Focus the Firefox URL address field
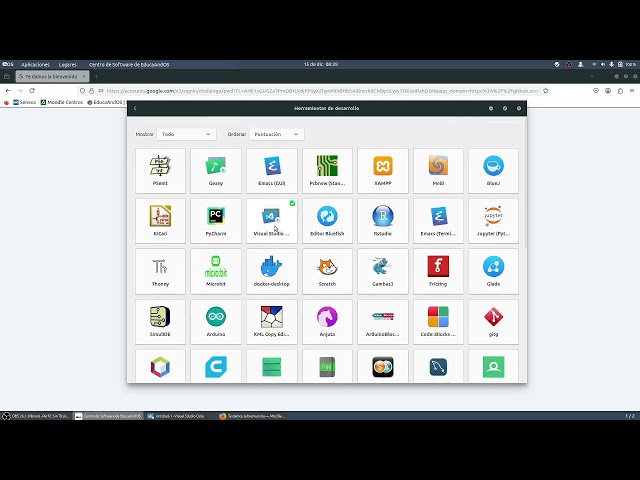This screenshot has width=640, height=480. [322, 91]
